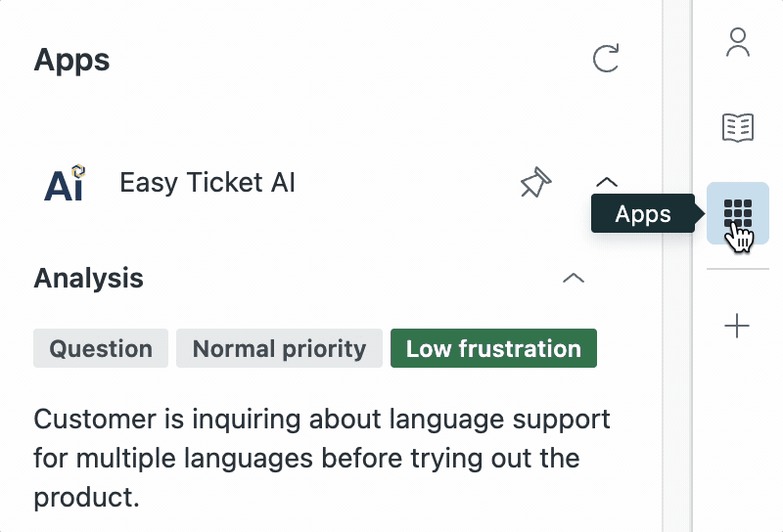Viewport: 783px width, 532px height.
Task: Click the Easy Ticket AI logo
Action: [65, 183]
